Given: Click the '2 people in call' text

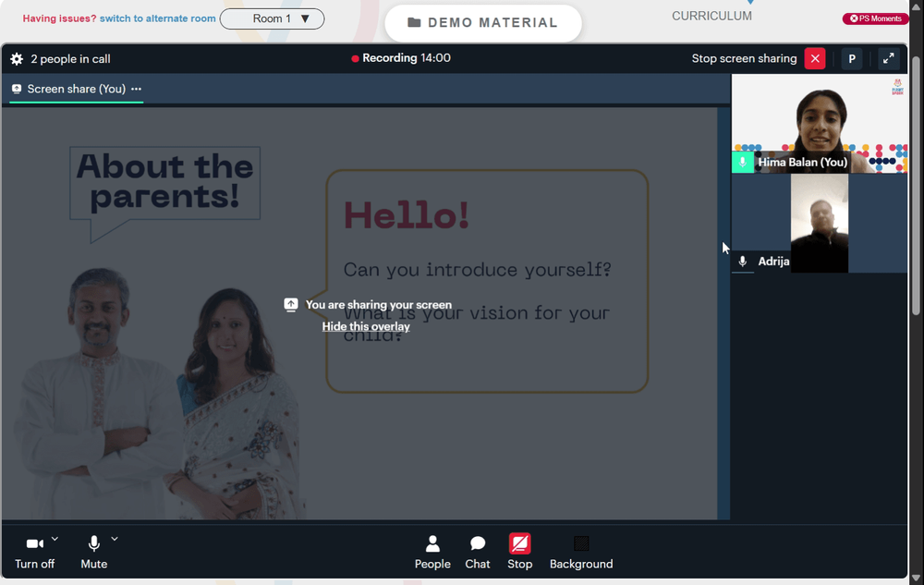Looking at the screenshot, I should point(71,59).
